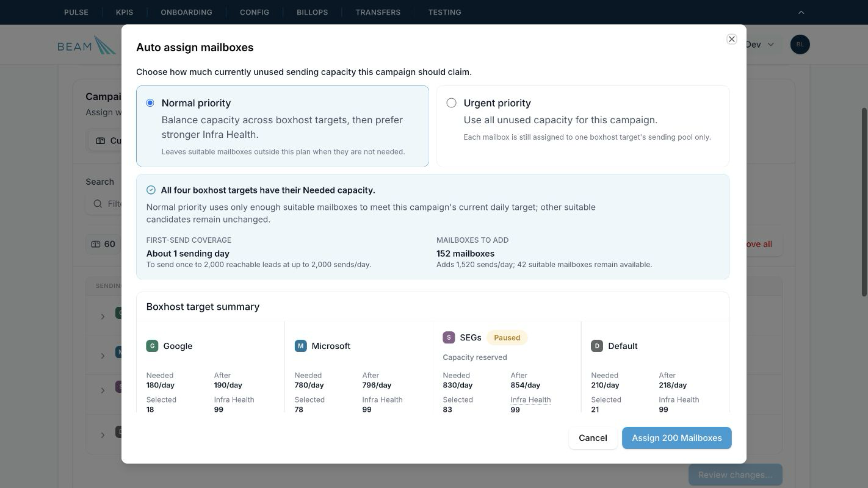Image resolution: width=868 pixels, height=488 pixels.
Task: Confirm with Assign 200 Mailboxes
Action: 677,438
